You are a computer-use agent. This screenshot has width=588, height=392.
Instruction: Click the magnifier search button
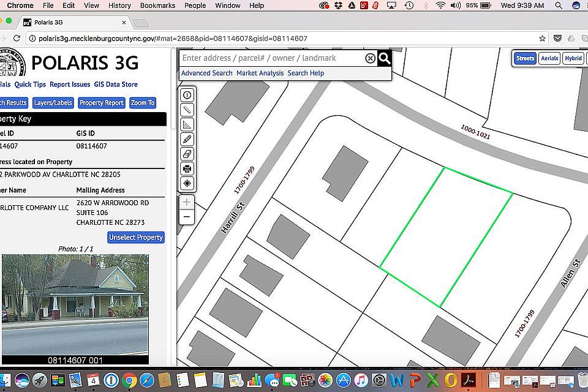point(384,58)
